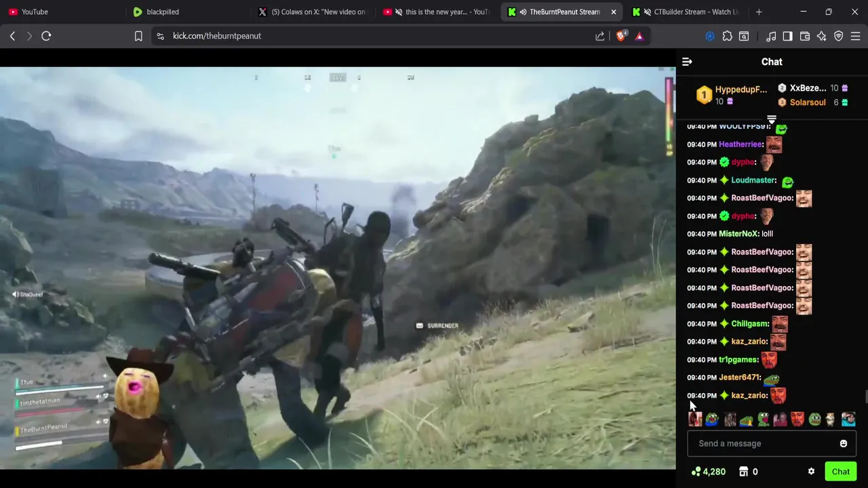This screenshot has width=868, height=488.
Task: Click Jester6471 username in chat
Action: (740, 378)
